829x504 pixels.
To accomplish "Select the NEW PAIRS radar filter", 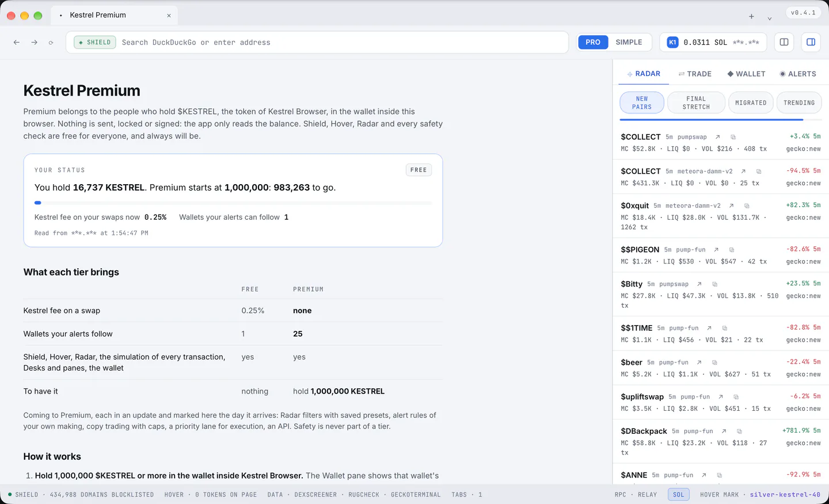I will pos(642,103).
